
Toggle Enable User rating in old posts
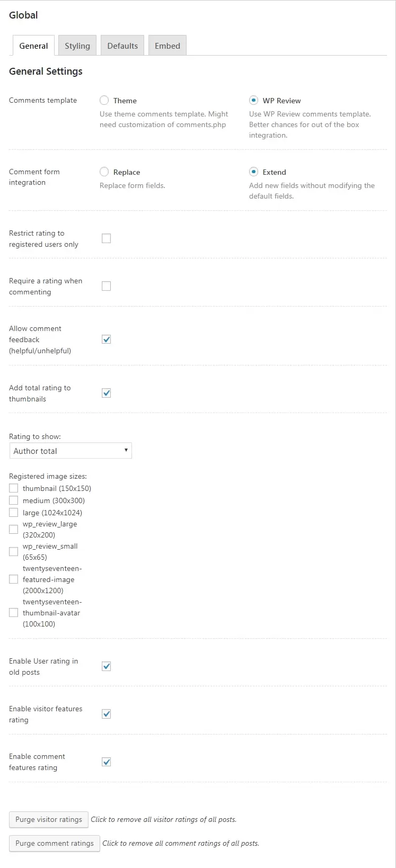tap(107, 666)
